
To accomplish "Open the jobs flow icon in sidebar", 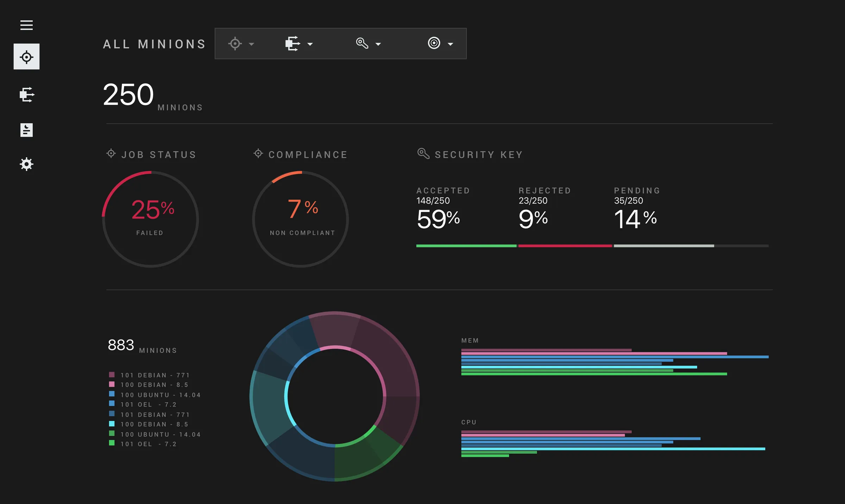I will pos(26,94).
